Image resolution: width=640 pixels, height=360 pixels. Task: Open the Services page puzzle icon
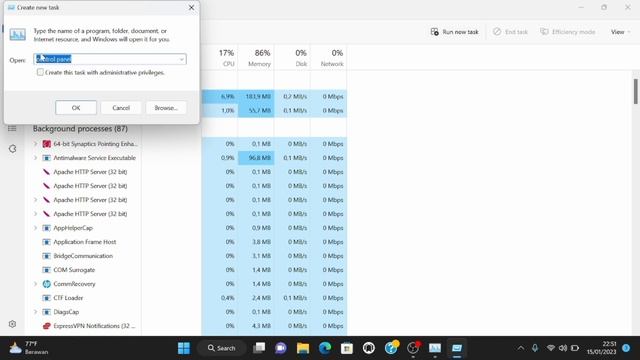click(x=12, y=149)
